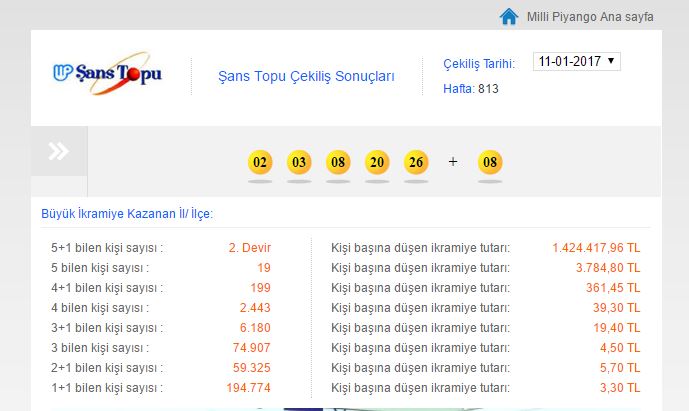Click the yellow ball numbered 02
The width and height of the screenshot is (689, 411).
(260, 162)
